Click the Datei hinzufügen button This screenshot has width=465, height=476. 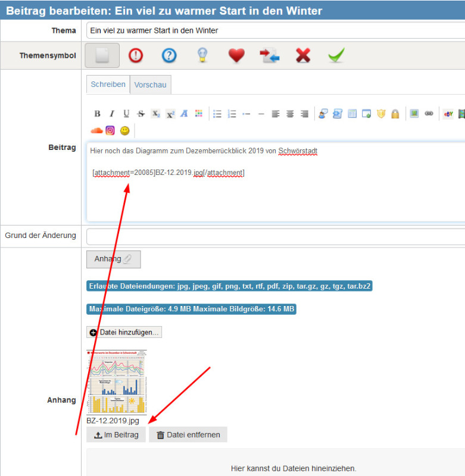[124, 332]
